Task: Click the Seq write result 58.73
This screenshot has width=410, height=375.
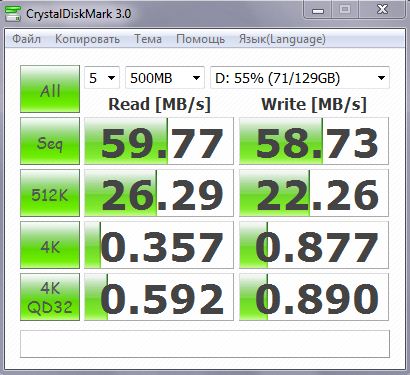Action: (x=314, y=141)
